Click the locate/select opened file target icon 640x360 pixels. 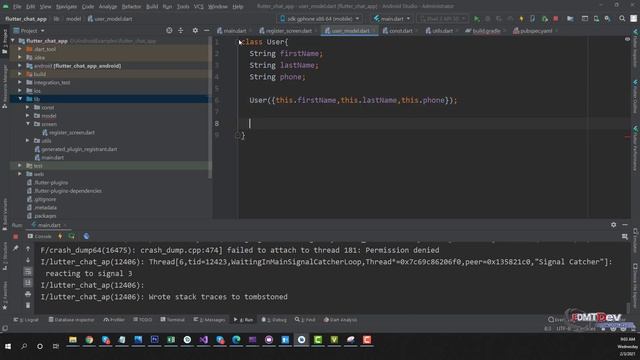169,31
